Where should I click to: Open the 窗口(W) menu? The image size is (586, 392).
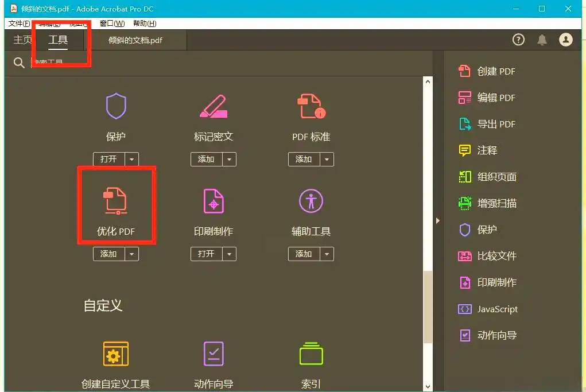(x=112, y=24)
